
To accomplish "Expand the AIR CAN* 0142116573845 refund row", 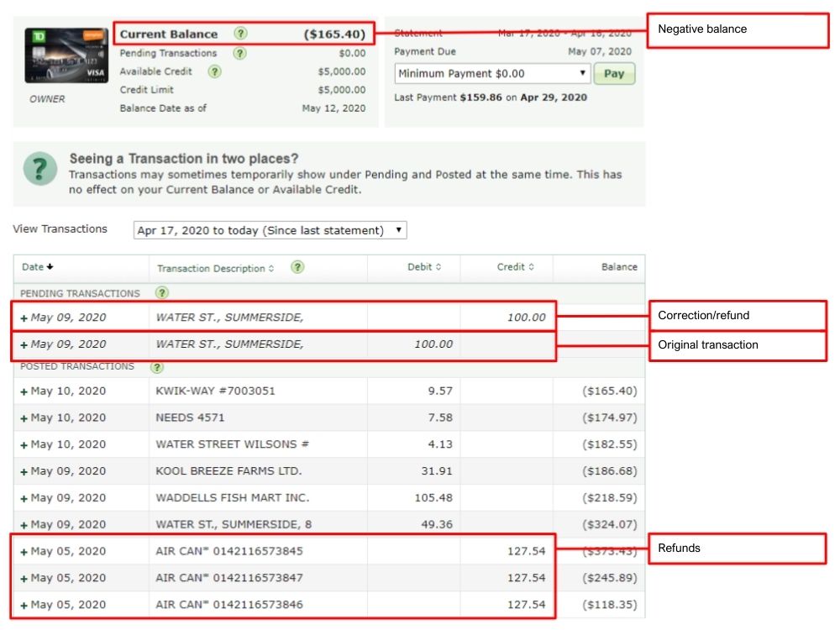I will [x=24, y=552].
